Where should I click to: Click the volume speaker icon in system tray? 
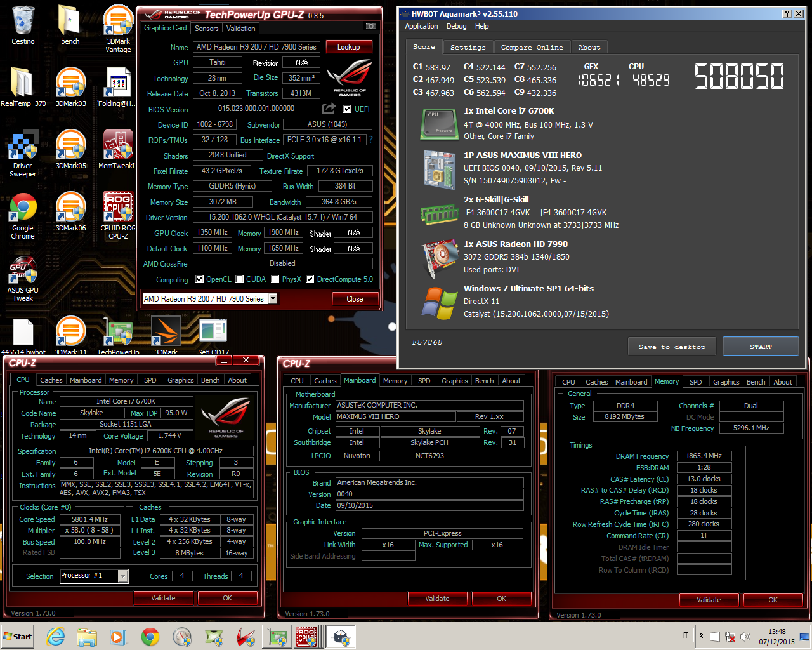tap(745, 636)
